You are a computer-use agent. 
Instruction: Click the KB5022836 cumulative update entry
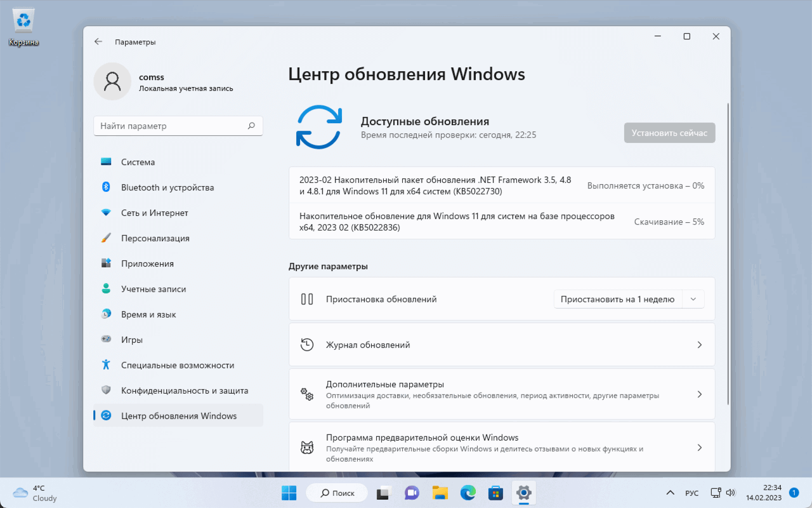tap(502, 222)
